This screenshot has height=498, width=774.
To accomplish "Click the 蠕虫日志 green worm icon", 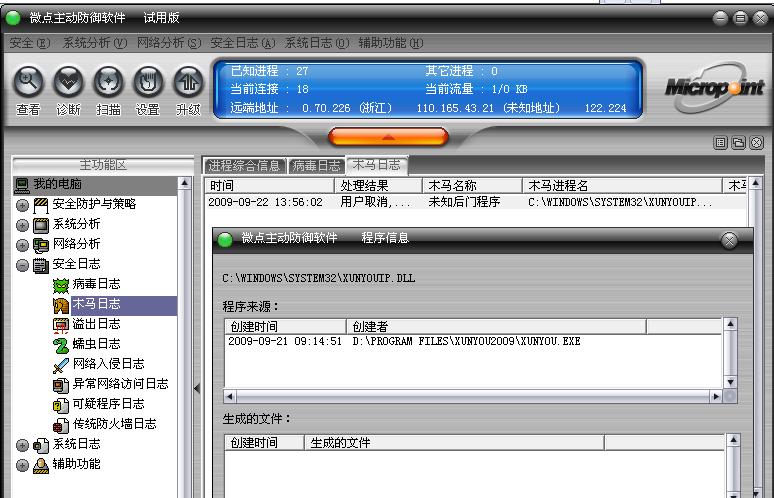I will [61, 345].
